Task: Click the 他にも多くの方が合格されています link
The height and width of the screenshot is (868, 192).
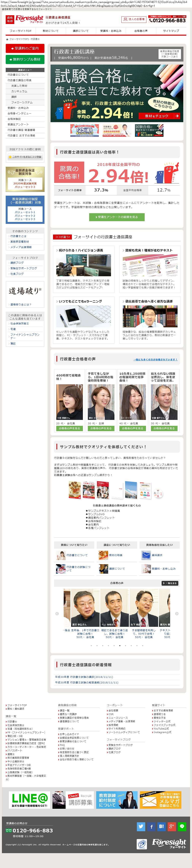Action: pyautogui.click(x=155, y=360)
